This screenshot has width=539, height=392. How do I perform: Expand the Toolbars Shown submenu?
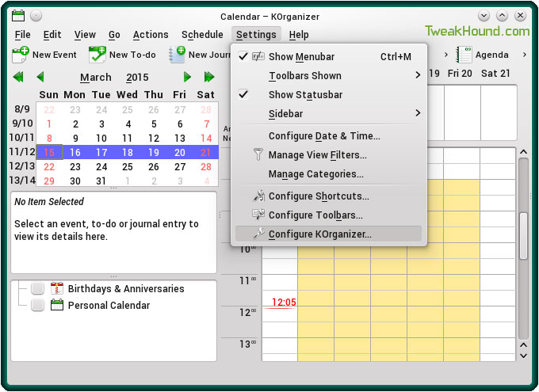[328, 75]
